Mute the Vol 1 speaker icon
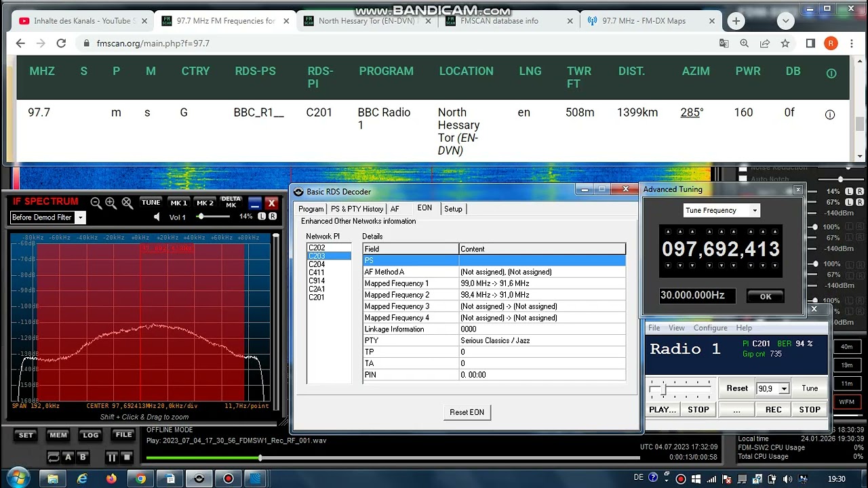The width and height of the screenshot is (868, 488). tap(157, 217)
